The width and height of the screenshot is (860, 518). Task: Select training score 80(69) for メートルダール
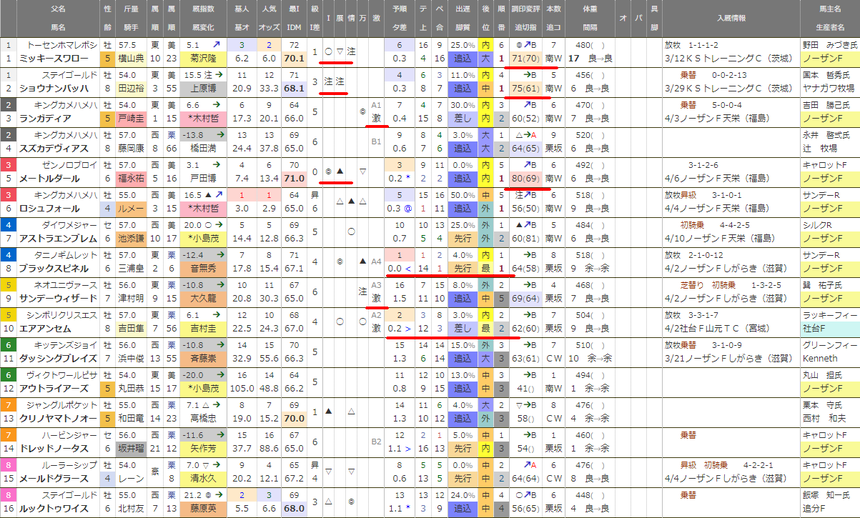[525, 178]
